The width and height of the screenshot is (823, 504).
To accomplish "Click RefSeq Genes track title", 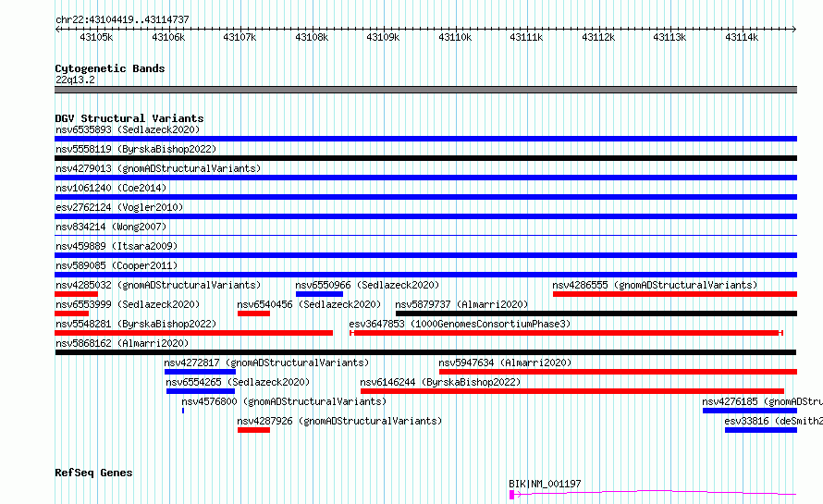I will [93, 473].
